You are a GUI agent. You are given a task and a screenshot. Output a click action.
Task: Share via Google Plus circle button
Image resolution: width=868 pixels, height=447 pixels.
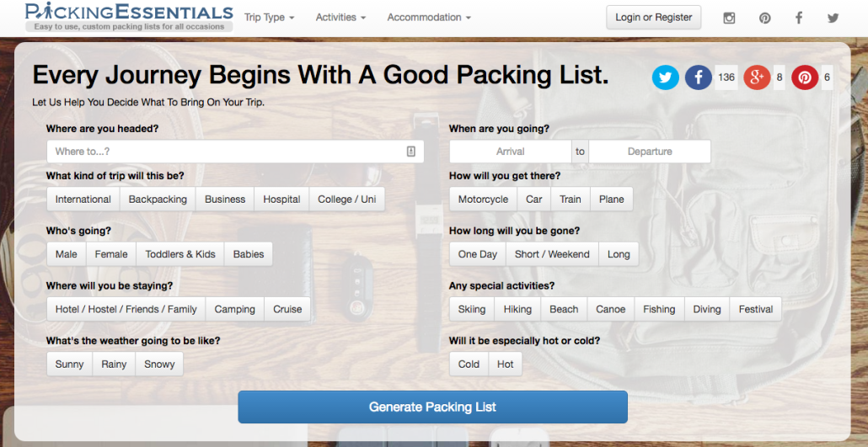[x=757, y=77]
